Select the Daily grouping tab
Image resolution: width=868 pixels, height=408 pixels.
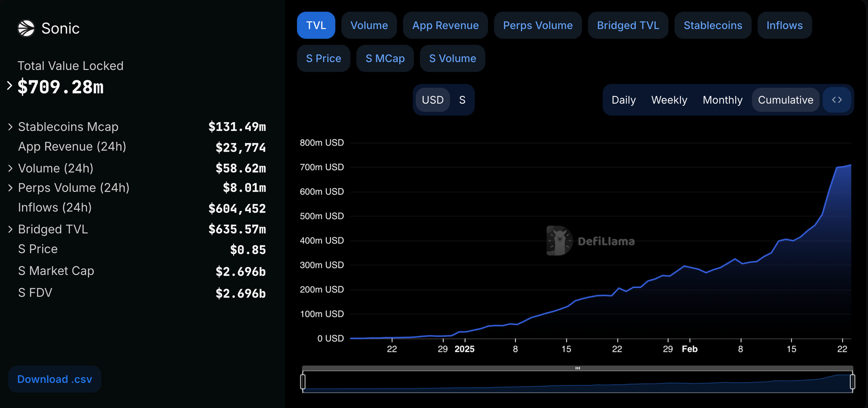(x=624, y=100)
